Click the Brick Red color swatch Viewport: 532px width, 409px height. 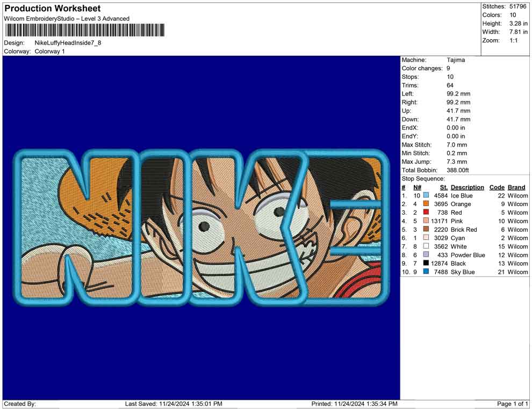pyautogui.click(x=426, y=229)
